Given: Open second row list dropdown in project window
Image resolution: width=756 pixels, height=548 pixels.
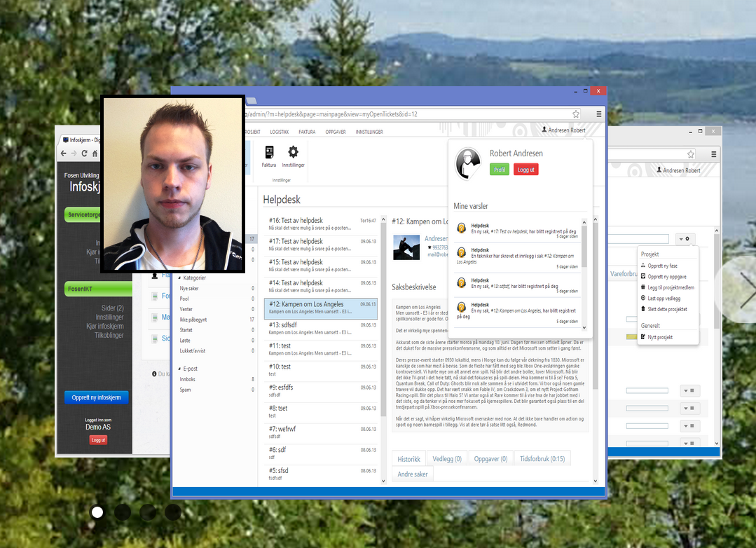Looking at the screenshot, I should coord(689,408).
